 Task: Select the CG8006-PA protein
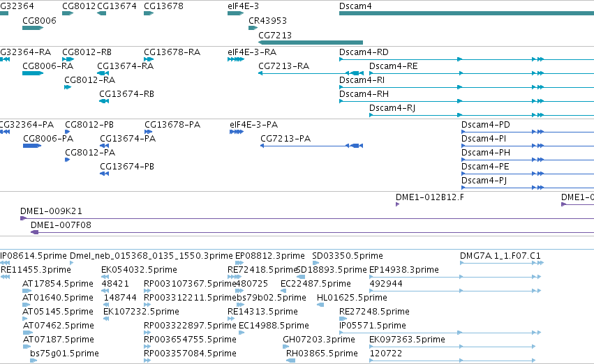(x=32, y=146)
